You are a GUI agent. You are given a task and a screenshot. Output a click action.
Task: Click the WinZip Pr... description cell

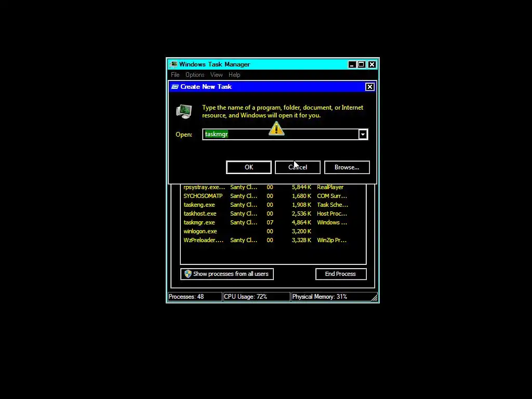click(331, 240)
